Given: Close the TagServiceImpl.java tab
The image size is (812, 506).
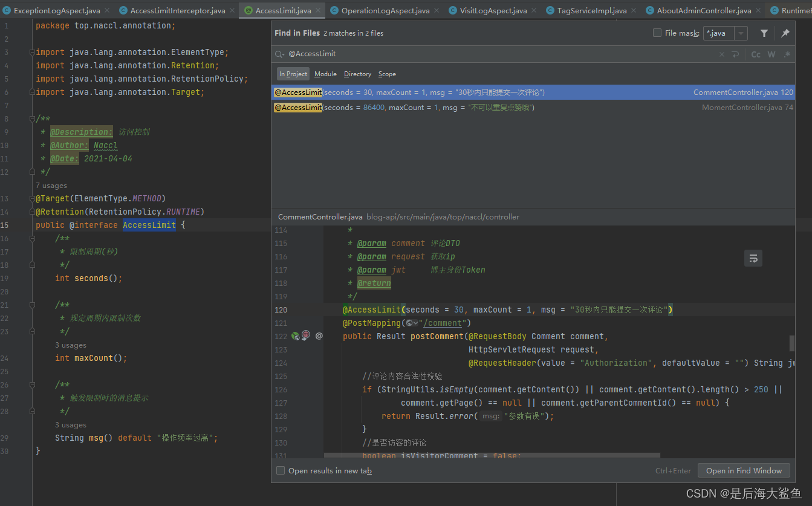Looking at the screenshot, I should tap(634, 11).
